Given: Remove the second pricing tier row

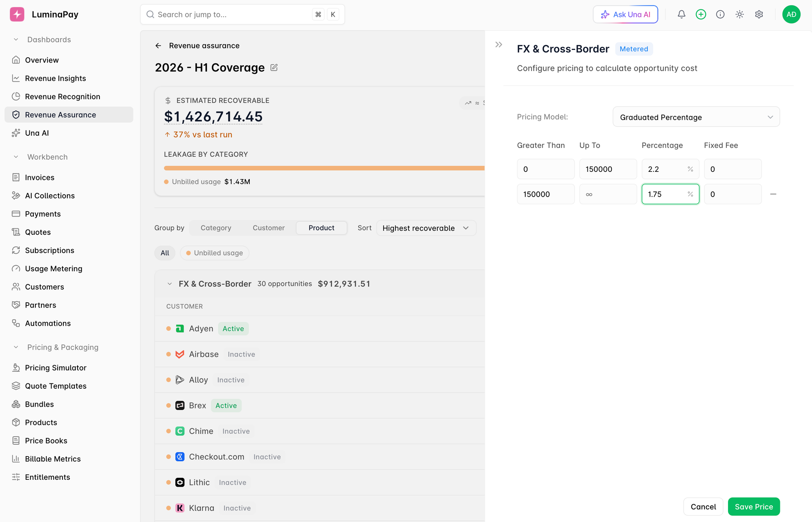Looking at the screenshot, I should (x=773, y=194).
